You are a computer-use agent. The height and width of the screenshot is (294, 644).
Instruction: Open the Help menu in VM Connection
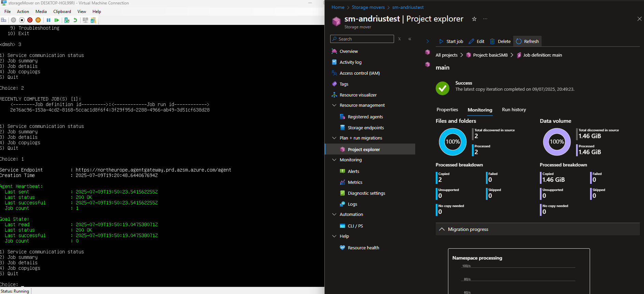coord(97,12)
